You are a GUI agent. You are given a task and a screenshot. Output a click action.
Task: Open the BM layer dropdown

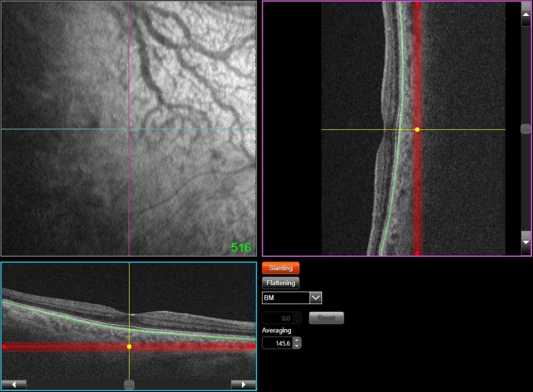point(286,298)
